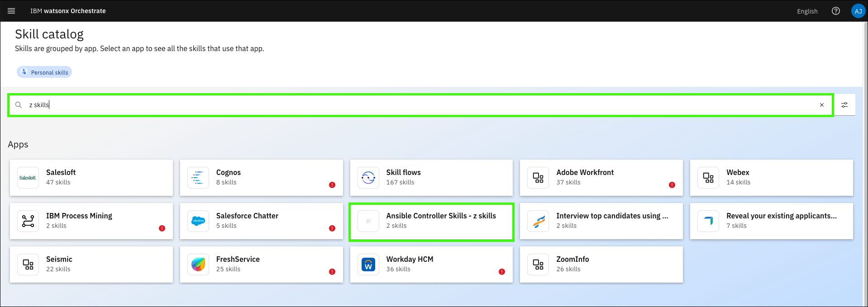Change language from English
This screenshot has width=868, height=307.
[807, 11]
